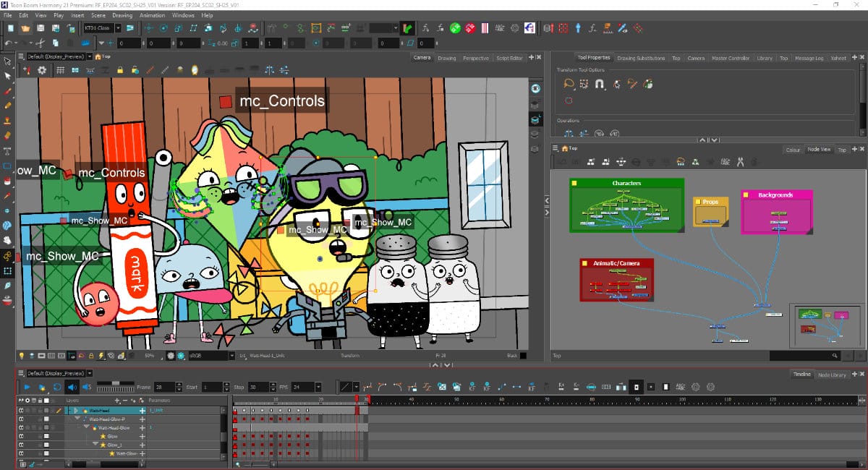868x470 pixels.
Task: Toggle the timeline Loop playback icon
Action: click(56, 387)
